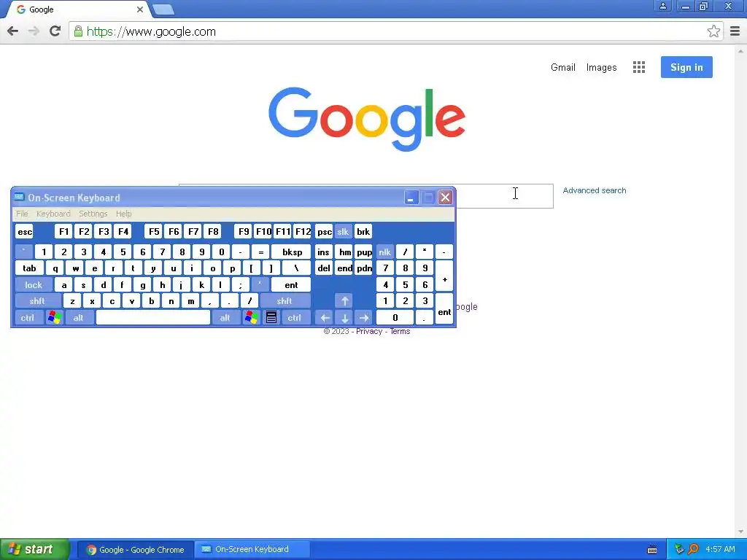Click the brk break key
Screen dimensions: 747x560
(363, 232)
